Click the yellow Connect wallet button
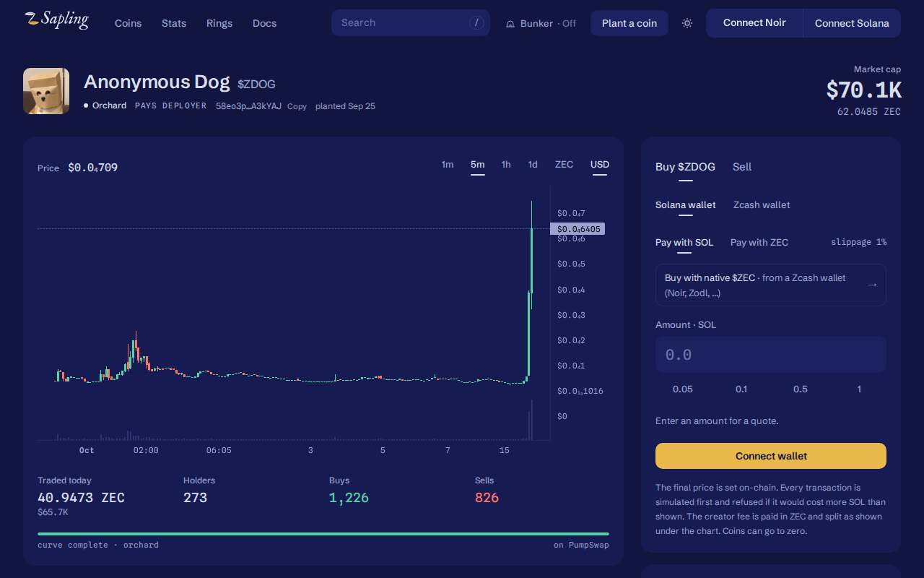Image resolution: width=924 pixels, height=578 pixels. 771,456
